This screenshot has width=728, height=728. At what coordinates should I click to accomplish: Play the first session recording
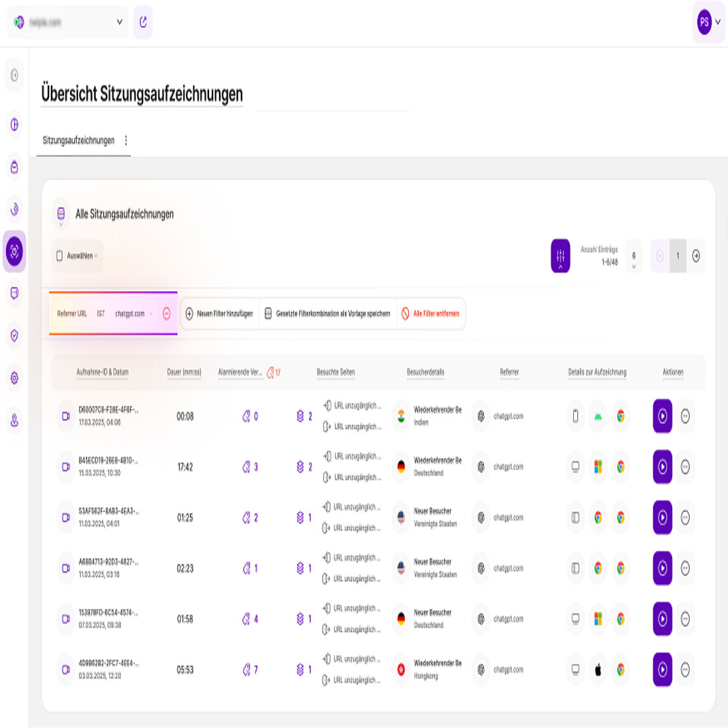(662, 416)
